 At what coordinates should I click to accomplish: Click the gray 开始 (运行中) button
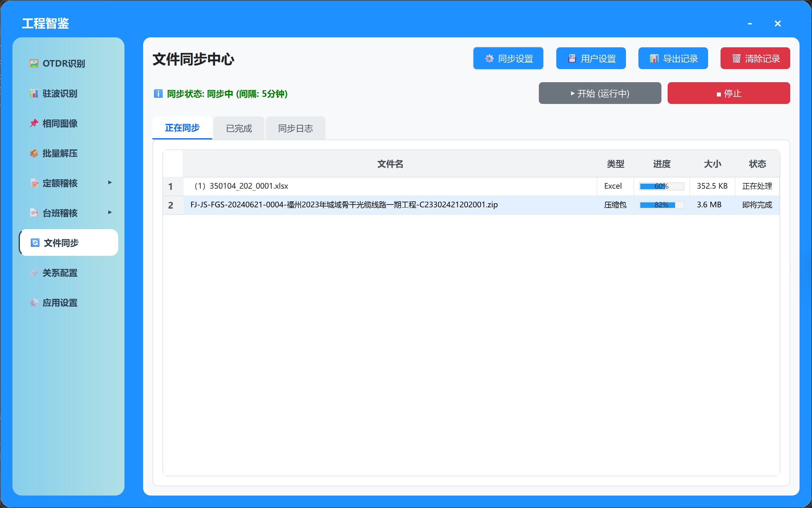coord(600,93)
